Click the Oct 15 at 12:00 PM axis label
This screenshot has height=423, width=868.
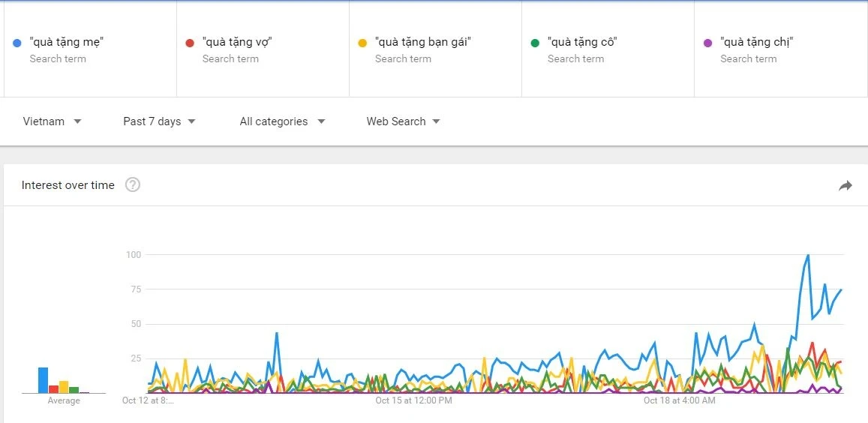[x=414, y=400]
